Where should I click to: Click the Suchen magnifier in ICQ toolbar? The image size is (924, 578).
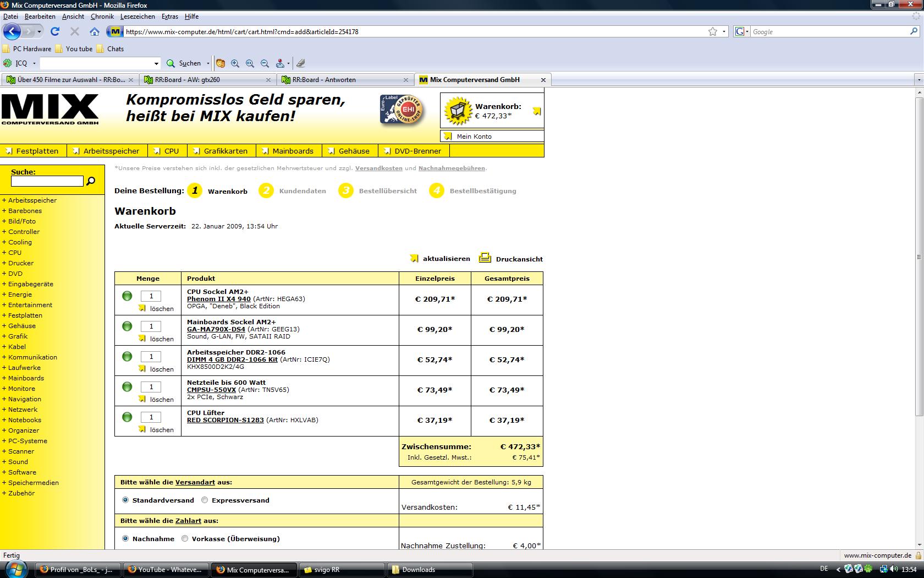point(170,63)
